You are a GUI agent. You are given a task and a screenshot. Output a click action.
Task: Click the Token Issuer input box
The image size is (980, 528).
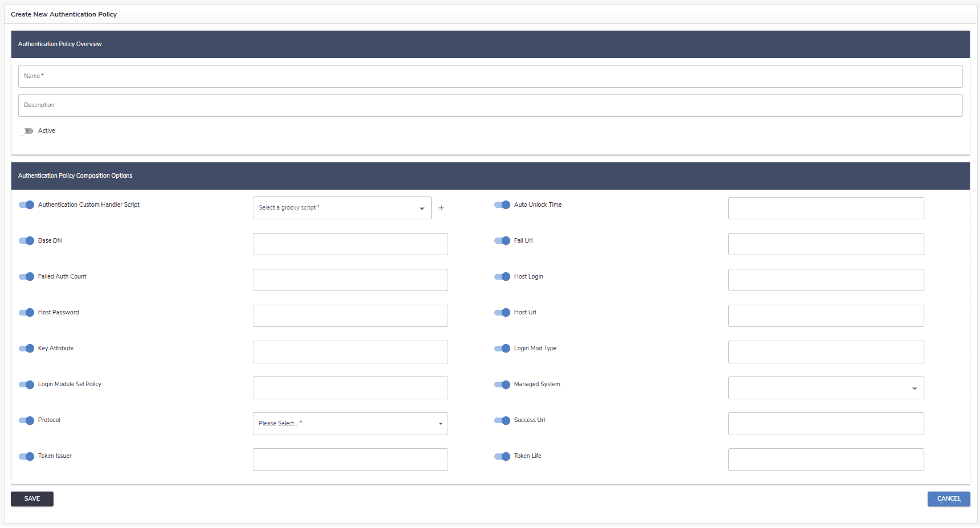350,460
